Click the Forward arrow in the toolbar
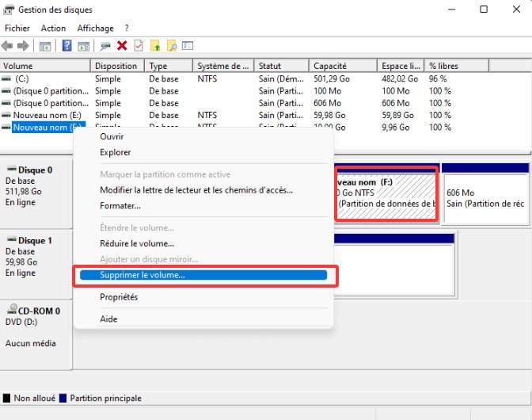Image resolution: width=532 pixels, height=420 pixels. [x=23, y=45]
